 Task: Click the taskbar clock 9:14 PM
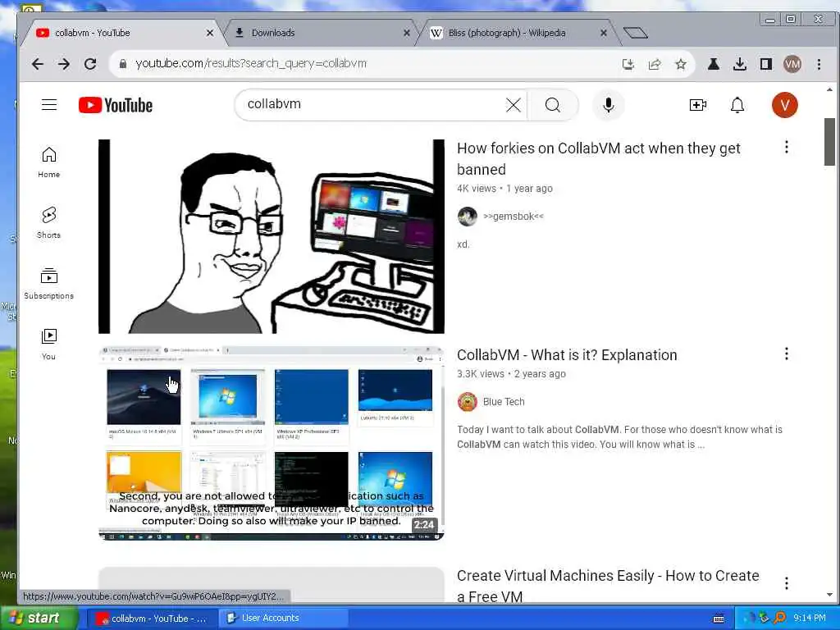[809, 619]
